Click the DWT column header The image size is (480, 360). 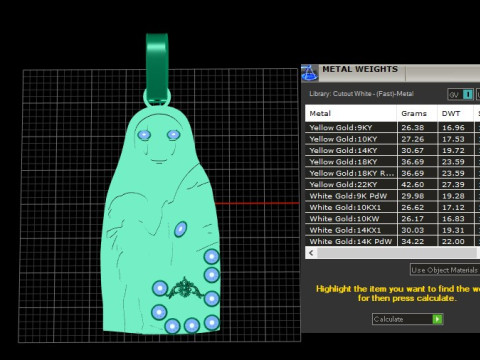[455, 113]
